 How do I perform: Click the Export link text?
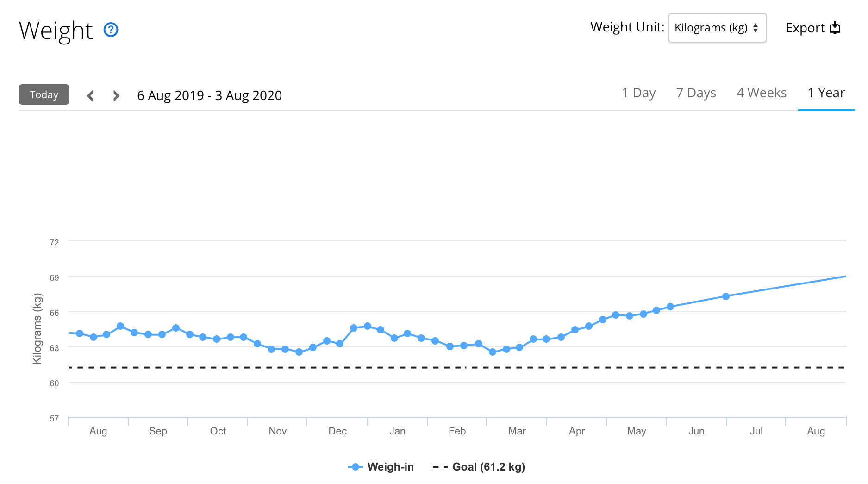(x=805, y=28)
